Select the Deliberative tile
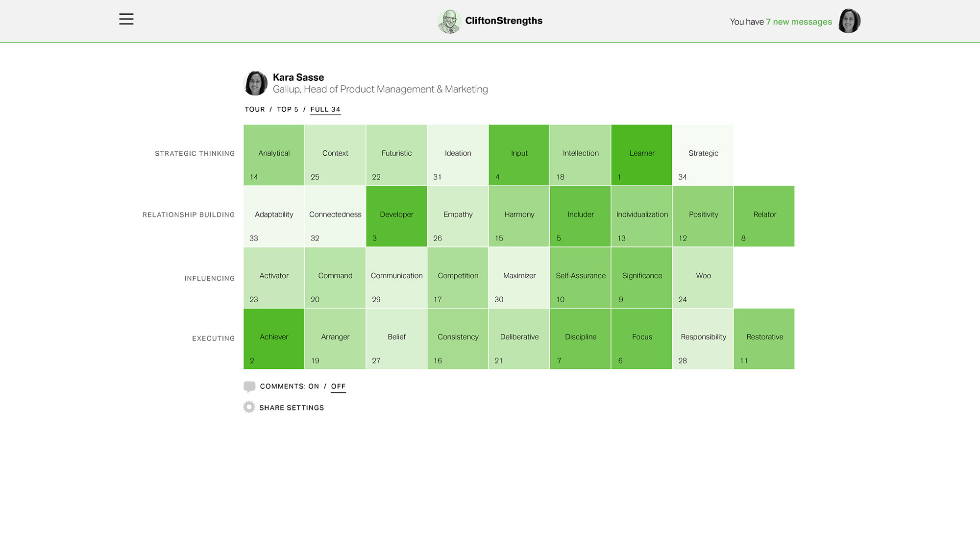 point(519,339)
